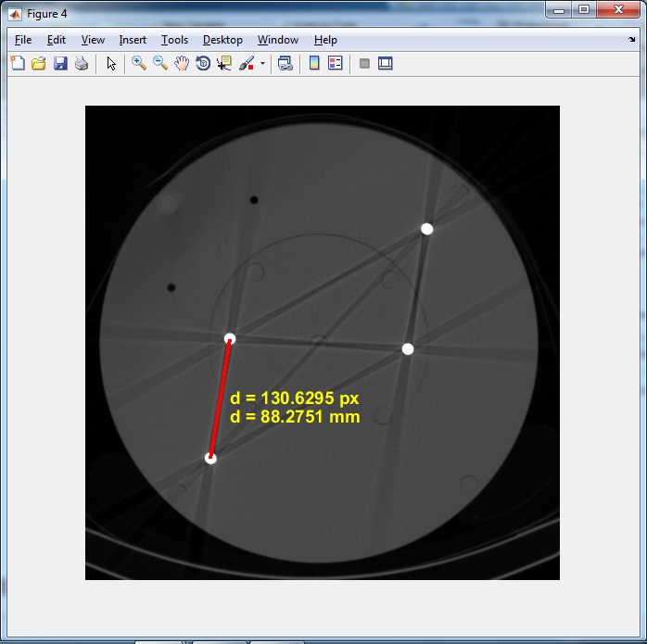Insert a legend using the toolbar icon
Viewport: 647px width, 644px height.
coord(336,64)
